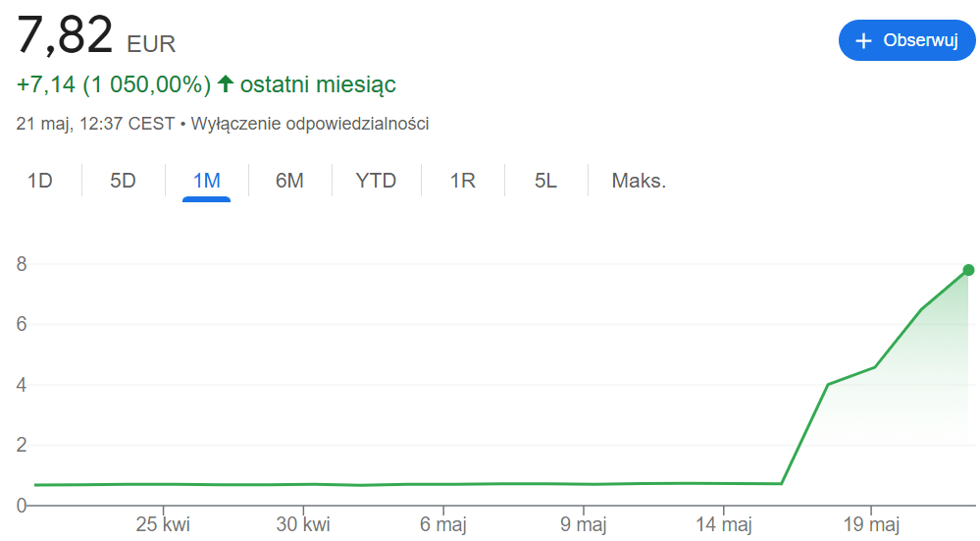The height and width of the screenshot is (541, 980).
Task: Click the 14 maj date axis label
Action: (x=723, y=525)
